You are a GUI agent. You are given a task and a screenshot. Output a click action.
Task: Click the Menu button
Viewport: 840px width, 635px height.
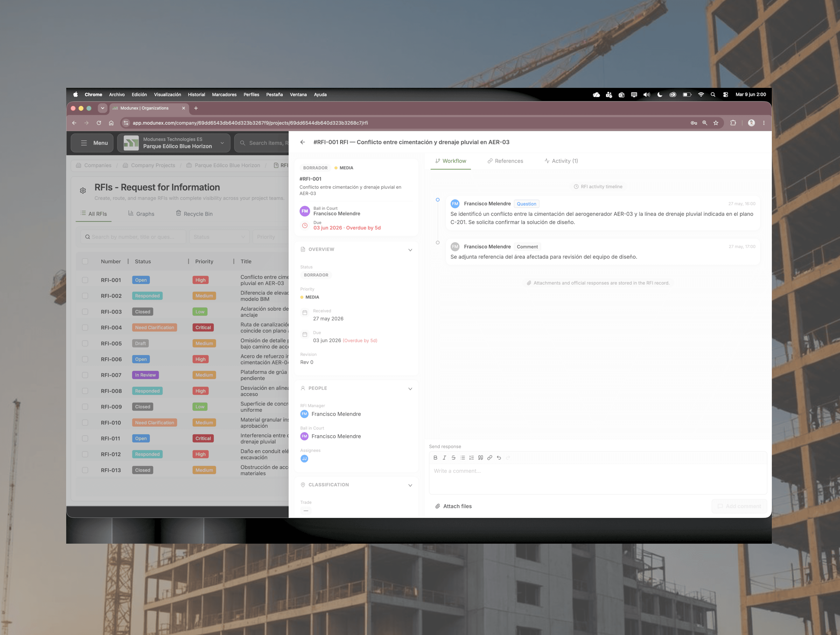point(92,143)
